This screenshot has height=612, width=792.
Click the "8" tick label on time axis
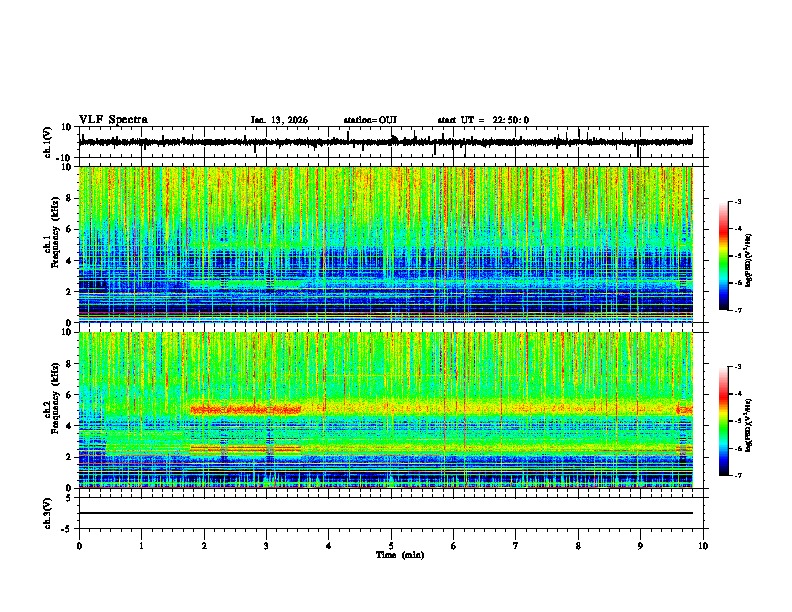[x=578, y=546]
